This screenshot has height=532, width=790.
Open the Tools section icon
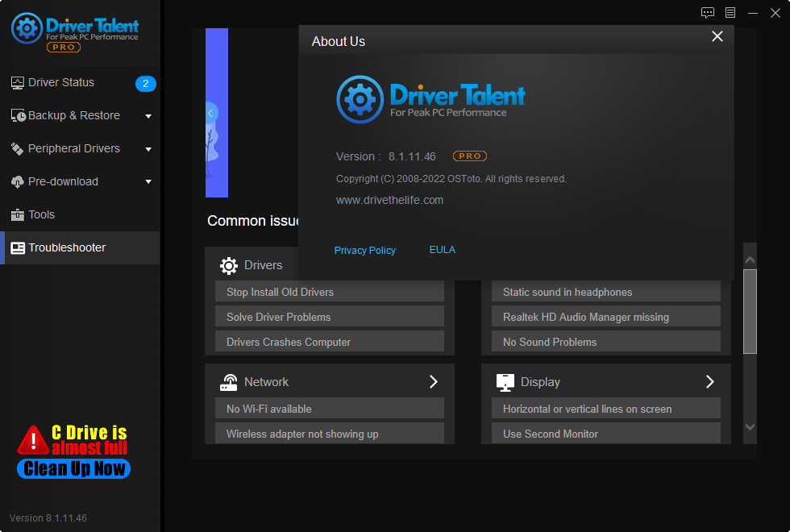(x=18, y=214)
